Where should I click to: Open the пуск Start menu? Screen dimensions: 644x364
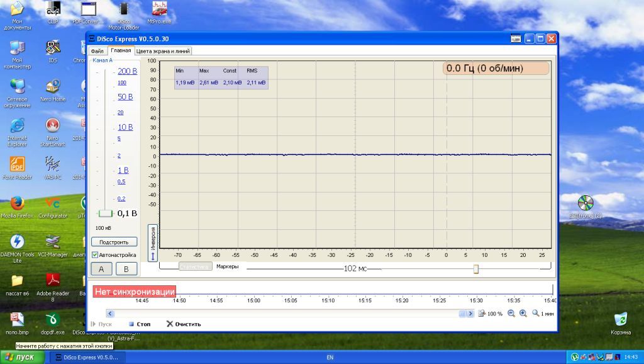coord(22,357)
